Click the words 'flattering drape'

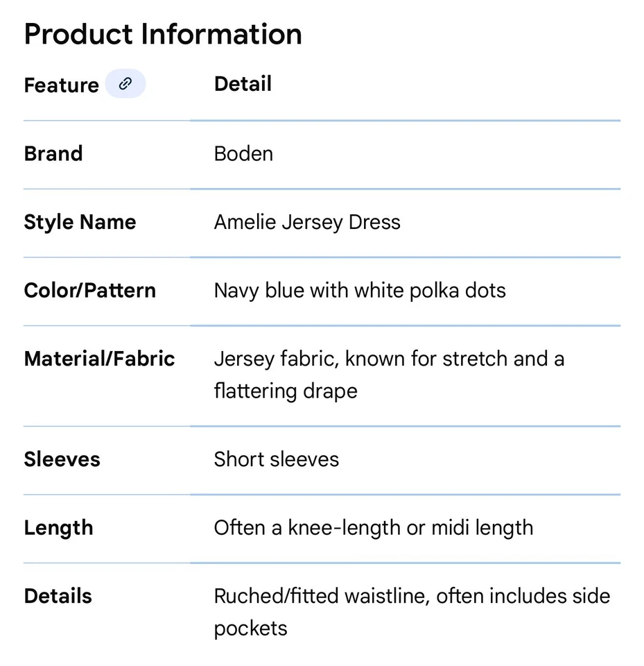pos(286,391)
